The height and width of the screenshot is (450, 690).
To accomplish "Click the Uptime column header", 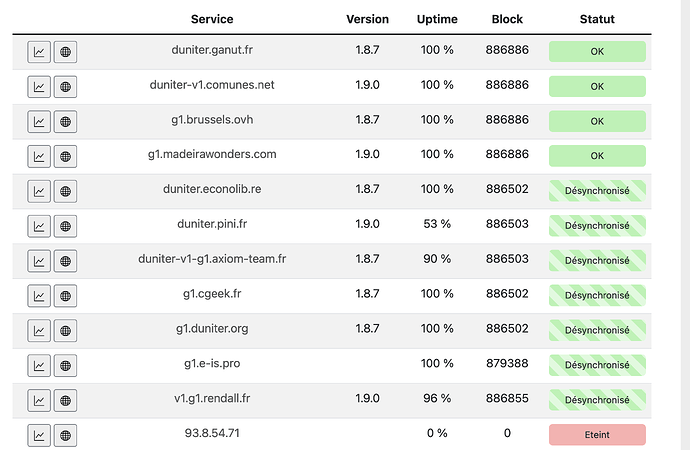I will (x=436, y=19).
